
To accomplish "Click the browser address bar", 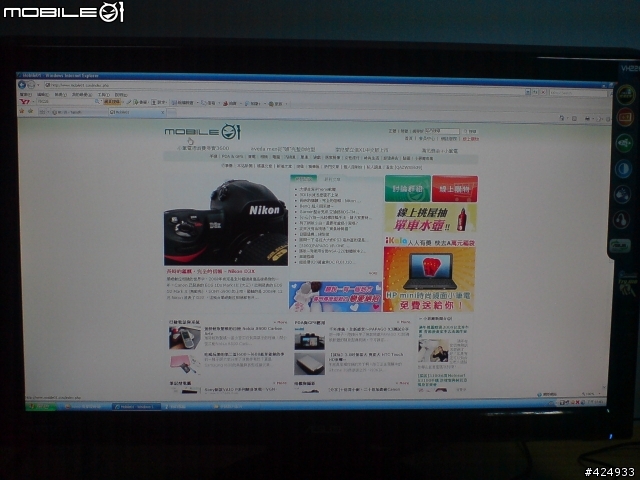I will point(284,87).
